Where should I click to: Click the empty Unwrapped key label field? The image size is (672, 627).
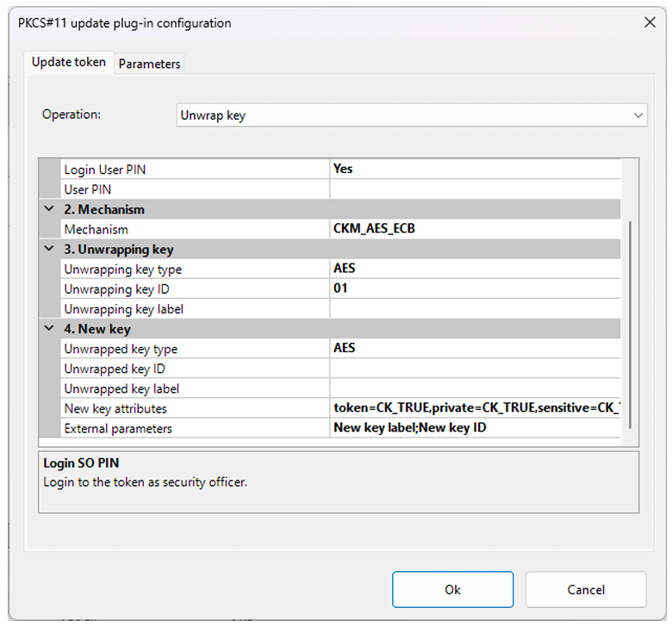click(x=475, y=388)
